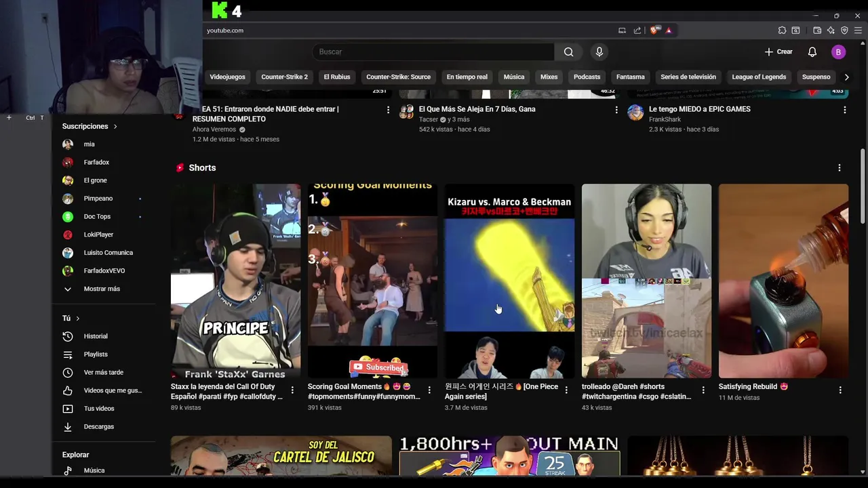Open Brave VPN shield icon
The height and width of the screenshot is (488, 868).
[x=844, y=30]
